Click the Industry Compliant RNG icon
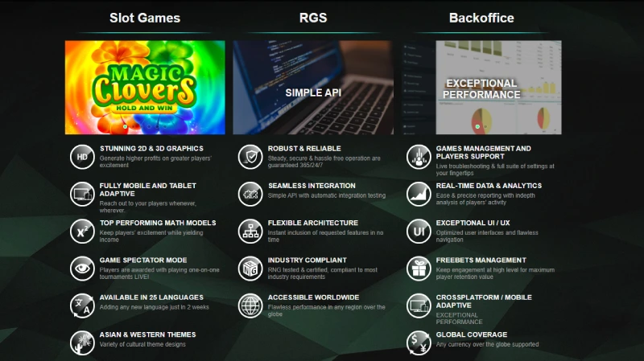This screenshot has height=361, width=644. click(x=250, y=268)
